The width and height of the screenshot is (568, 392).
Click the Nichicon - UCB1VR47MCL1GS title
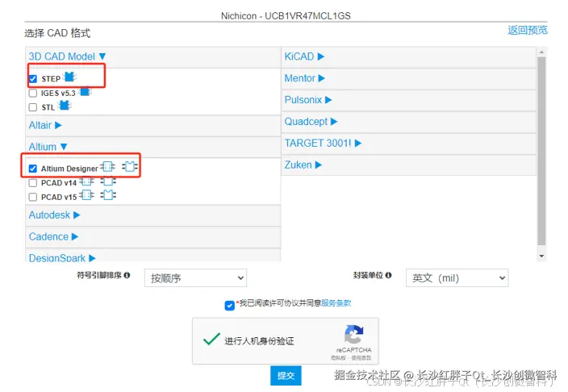(x=286, y=16)
